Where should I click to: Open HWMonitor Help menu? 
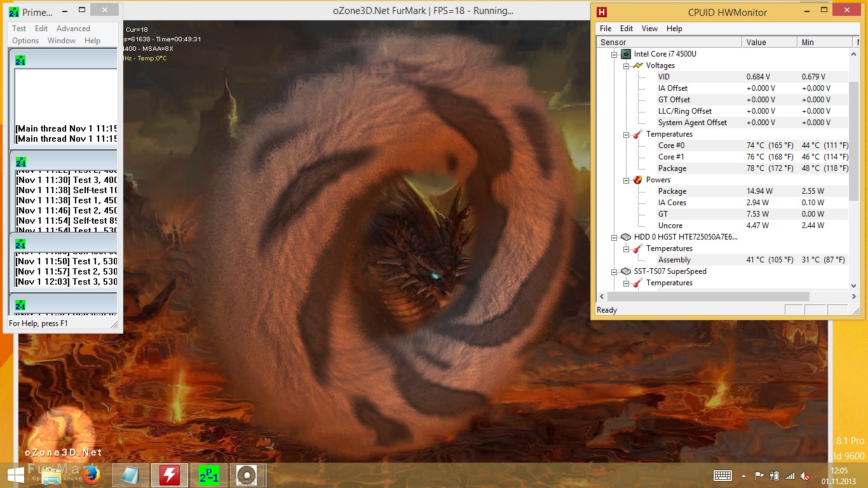[674, 29]
